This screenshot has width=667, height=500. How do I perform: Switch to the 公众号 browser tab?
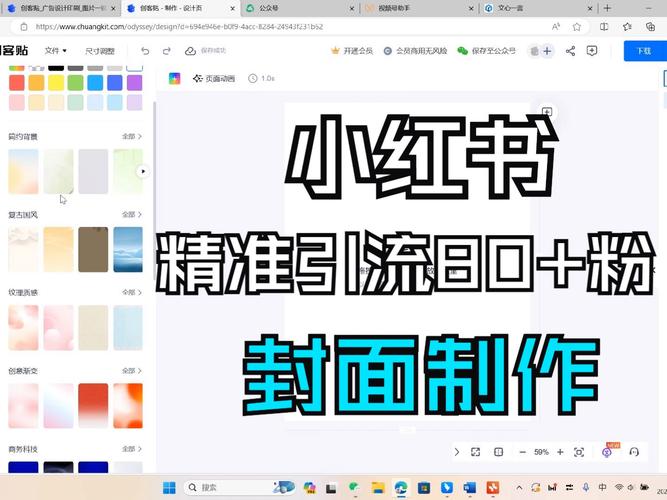pos(300,8)
